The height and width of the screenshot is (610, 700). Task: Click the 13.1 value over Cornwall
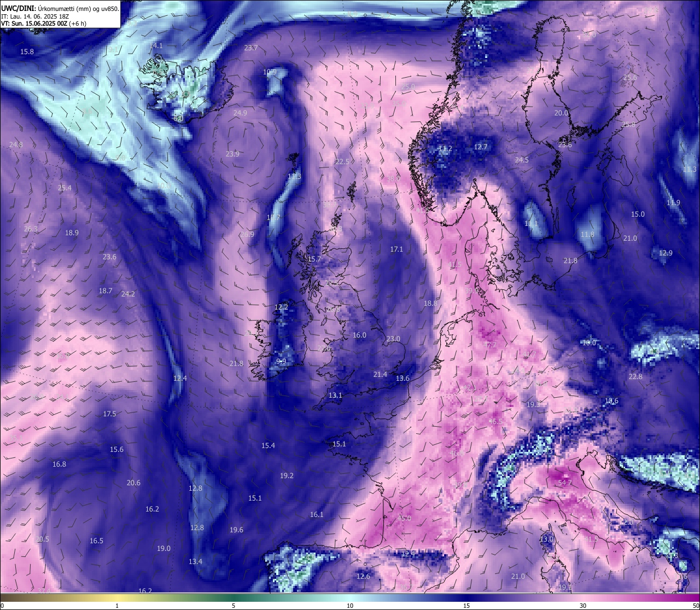(335, 396)
